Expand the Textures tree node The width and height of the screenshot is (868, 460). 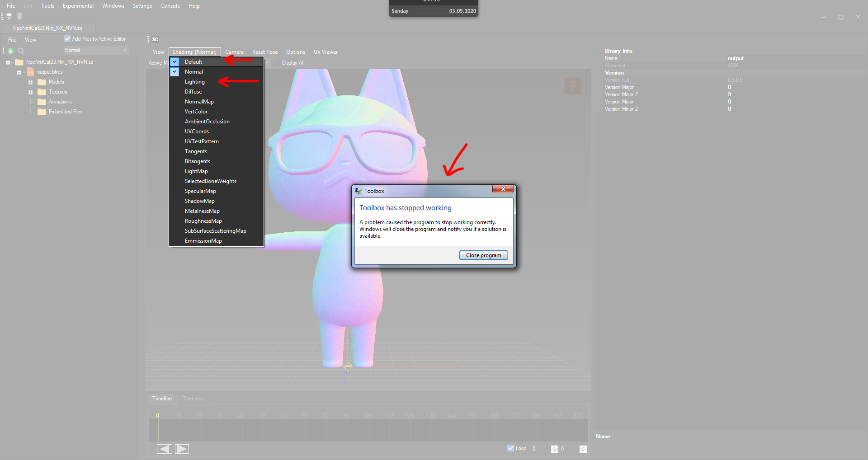[30, 92]
